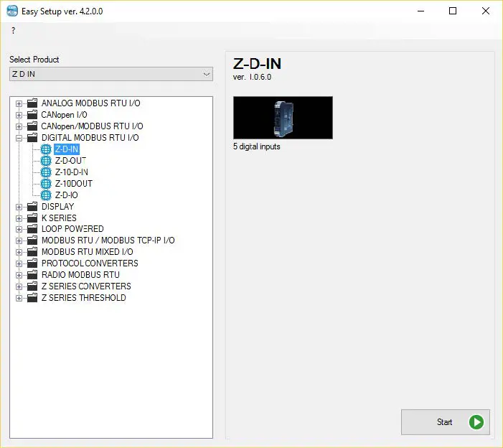503x448 pixels.
Task: Select the CANopen/MODBUS RTU I/O label
Action: [92, 126]
